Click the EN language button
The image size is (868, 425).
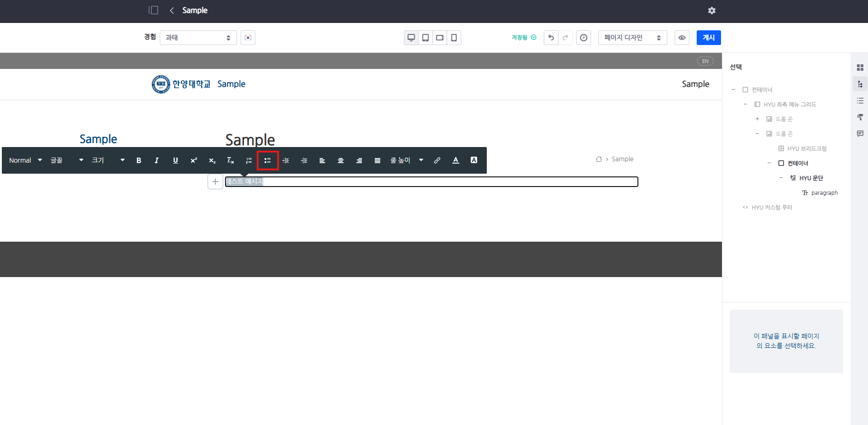point(705,61)
